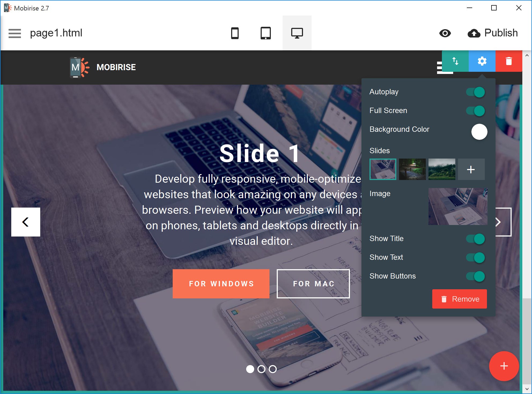Image resolution: width=532 pixels, height=394 pixels.
Task: Click the right carousel navigation arrow
Action: point(499,222)
